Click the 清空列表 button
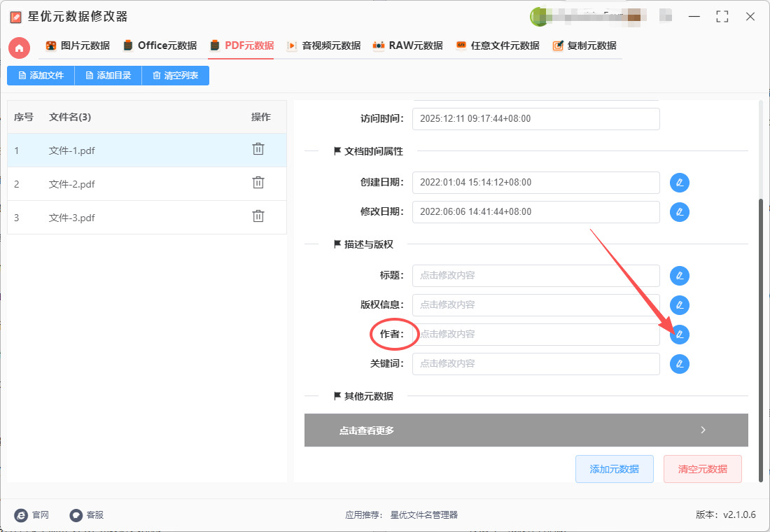This screenshot has height=532, width=770. [175, 76]
